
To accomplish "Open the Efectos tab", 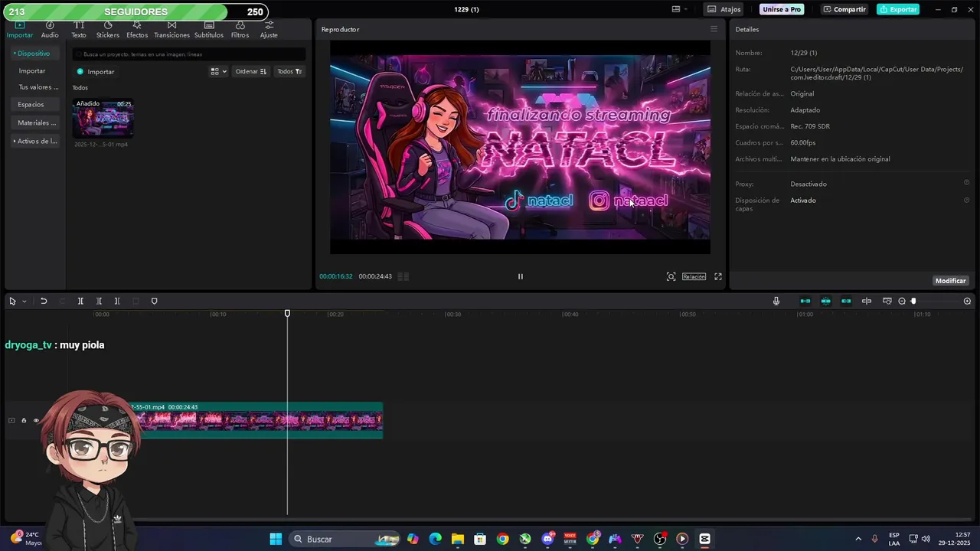I will 137,30.
